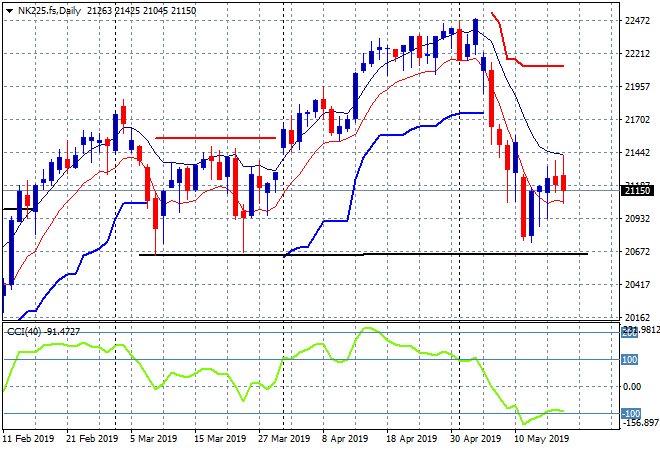
Task: Click price axis label 21957
Action: (637, 87)
